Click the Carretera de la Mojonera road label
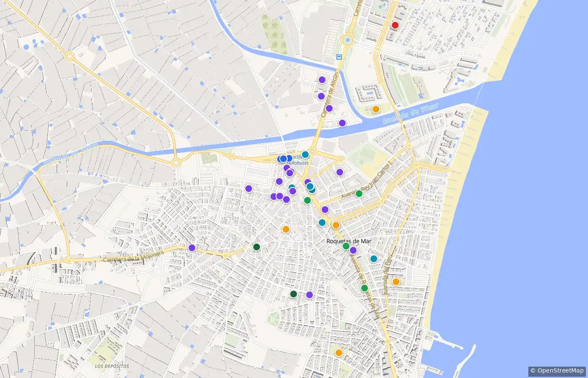Screen dimensions: 588x378 pyautogui.click(x=133, y=257)
